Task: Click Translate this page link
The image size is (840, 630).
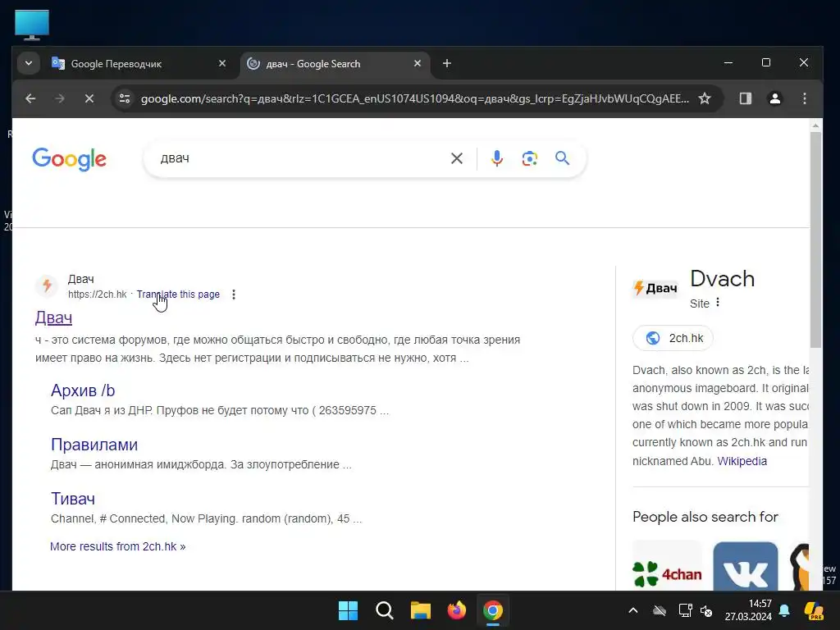Action: (178, 294)
